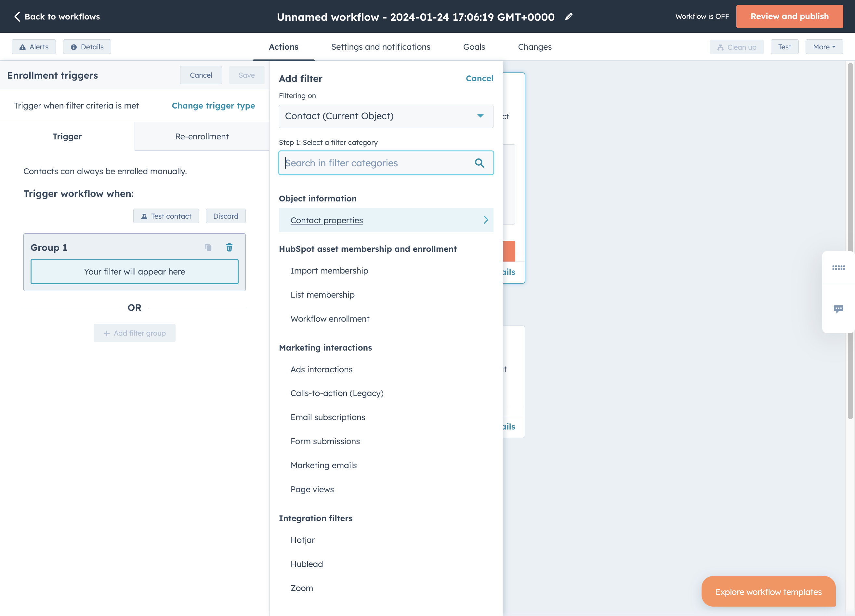Click Explore workflow templates

pyautogui.click(x=768, y=592)
